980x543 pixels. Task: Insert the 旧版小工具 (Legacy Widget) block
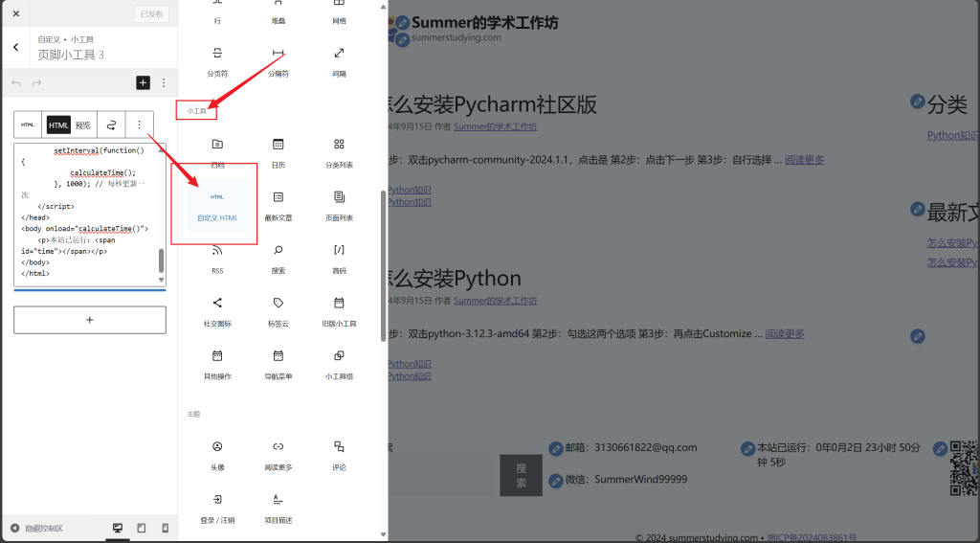pos(339,311)
